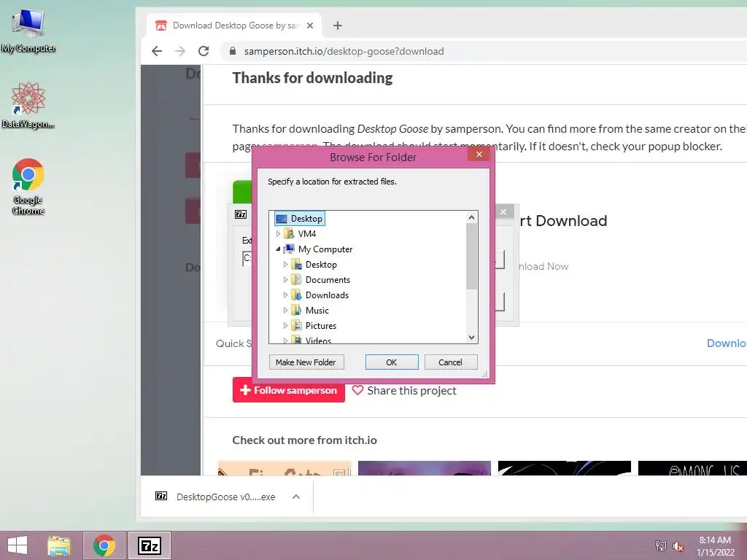This screenshot has height=560, width=747.
Task: Click the purple game thumbnail
Action: coord(425,468)
